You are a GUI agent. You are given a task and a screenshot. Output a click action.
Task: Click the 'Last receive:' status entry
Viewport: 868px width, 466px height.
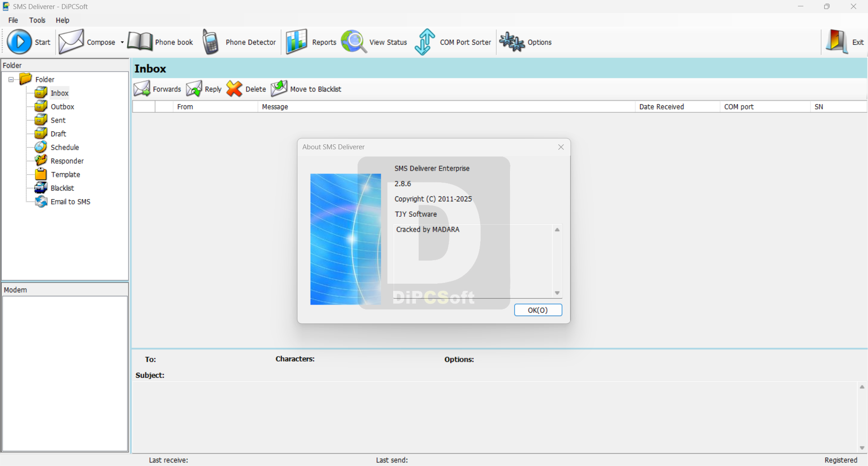168,460
